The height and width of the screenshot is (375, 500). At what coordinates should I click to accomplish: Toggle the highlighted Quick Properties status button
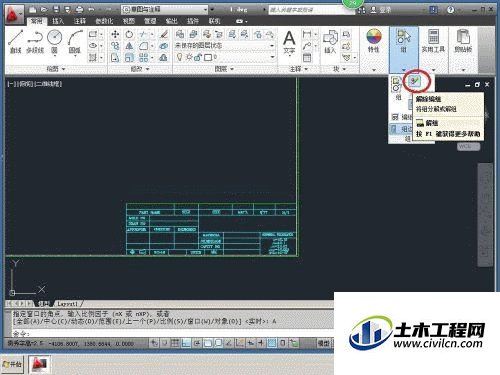click(x=272, y=343)
